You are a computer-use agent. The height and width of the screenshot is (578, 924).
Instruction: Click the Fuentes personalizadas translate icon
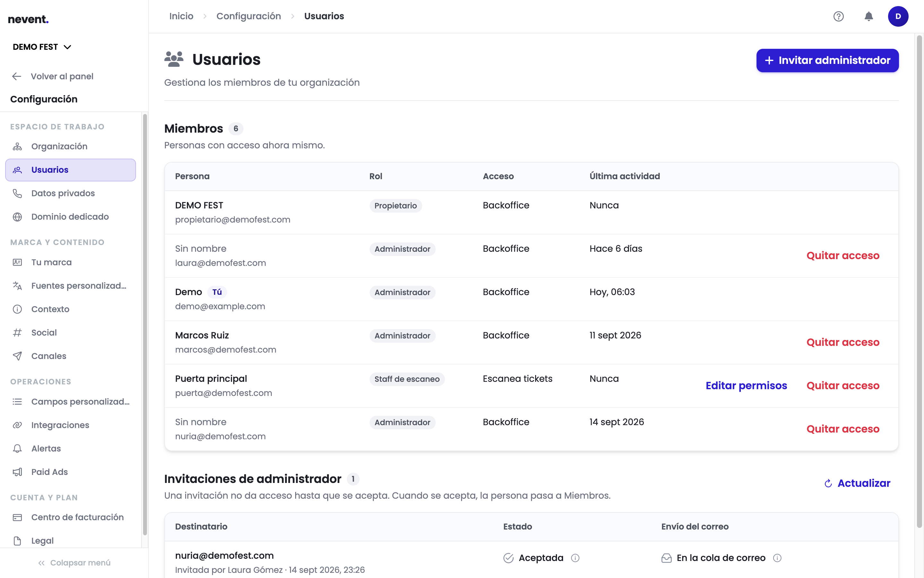tap(17, 285)
